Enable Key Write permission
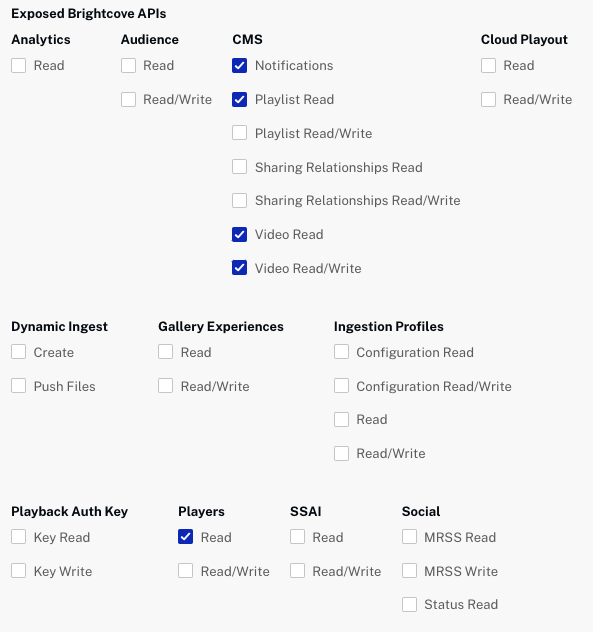Viewport: 593px width, 632px height. 19,571
